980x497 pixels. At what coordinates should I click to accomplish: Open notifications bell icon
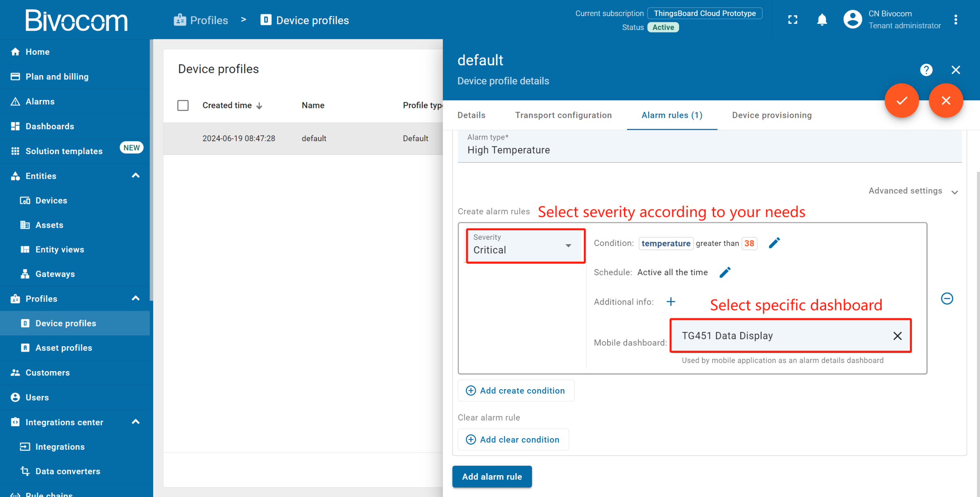[x=822, y=20]
